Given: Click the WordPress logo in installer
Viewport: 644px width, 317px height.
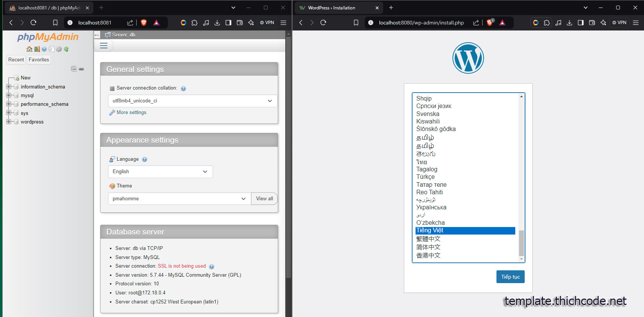Looking at the screenshot, I should click(468, 58).
